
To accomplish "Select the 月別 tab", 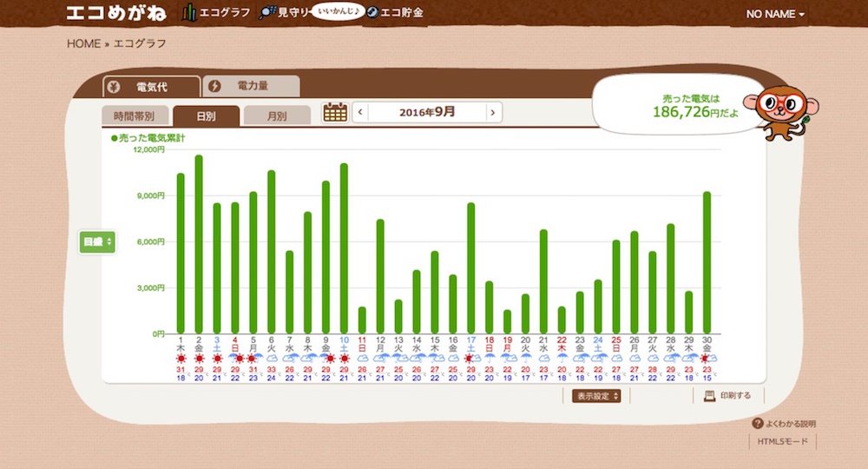I will (277, 116).
